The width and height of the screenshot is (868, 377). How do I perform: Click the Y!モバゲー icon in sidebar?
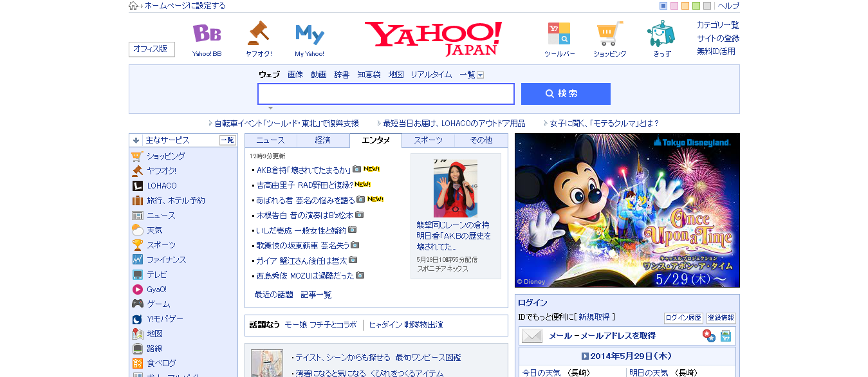point(137,319)
